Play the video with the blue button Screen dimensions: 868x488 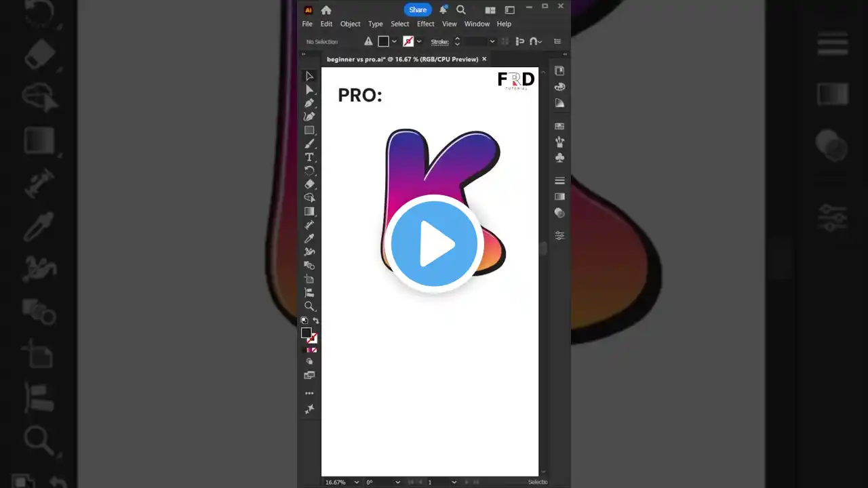click(x=434, y=244)
